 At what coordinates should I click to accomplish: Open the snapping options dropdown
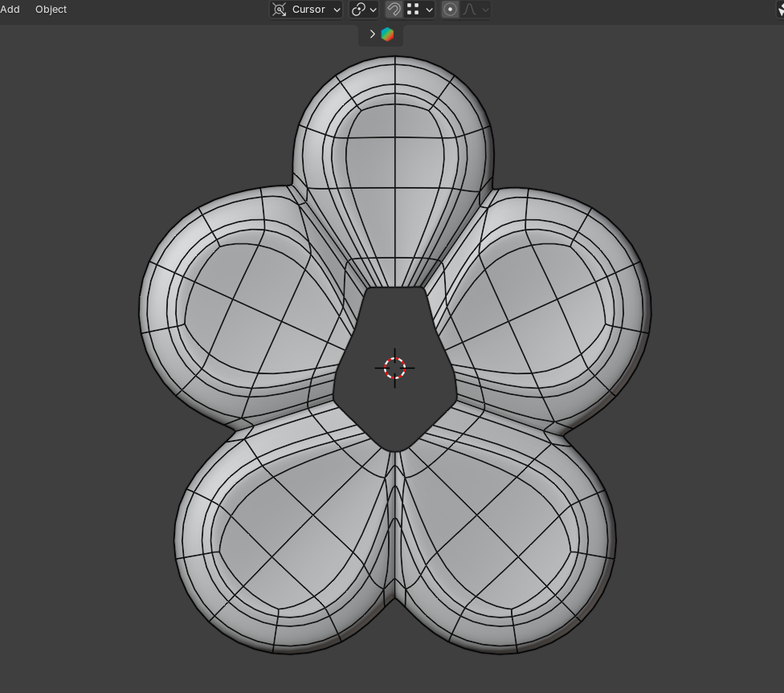tap(420, 10)
